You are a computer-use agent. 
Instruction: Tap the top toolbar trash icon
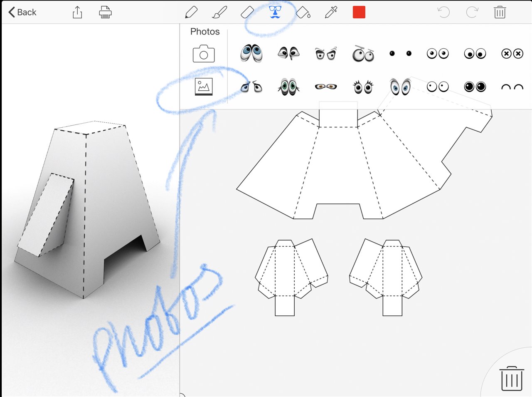click(x=500, y=12)
